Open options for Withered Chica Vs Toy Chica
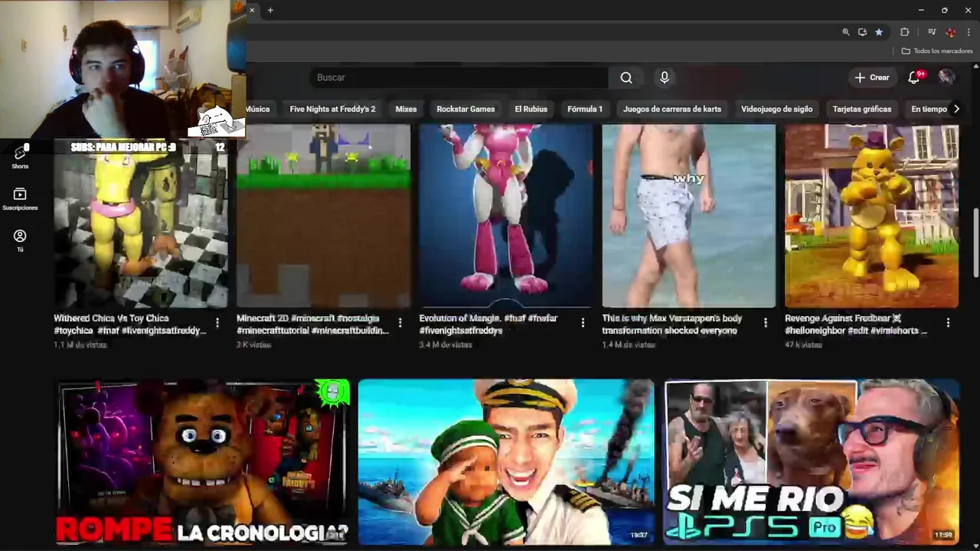Viewport: 980px width, 551px height. pos(217,324)
